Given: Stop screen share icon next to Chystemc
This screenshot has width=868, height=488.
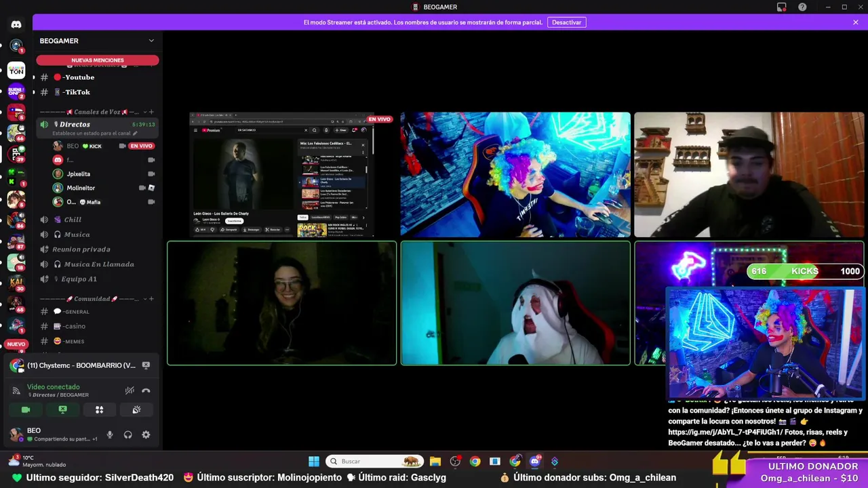Looking at the screenshot, I should [x=146, y=365].
